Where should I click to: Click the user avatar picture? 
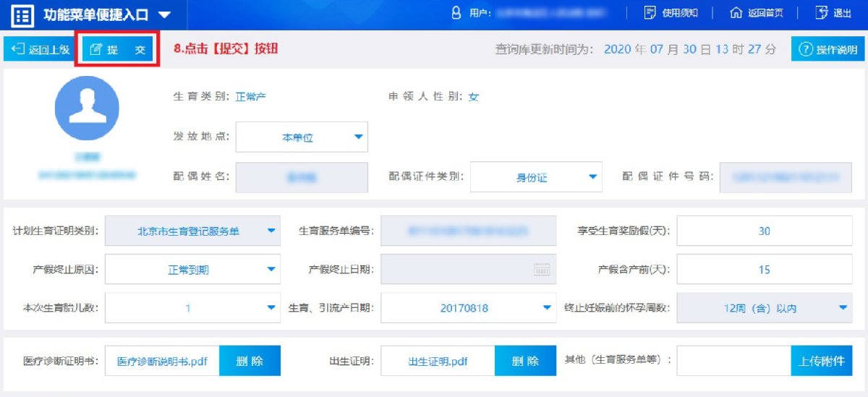point(87,108)
